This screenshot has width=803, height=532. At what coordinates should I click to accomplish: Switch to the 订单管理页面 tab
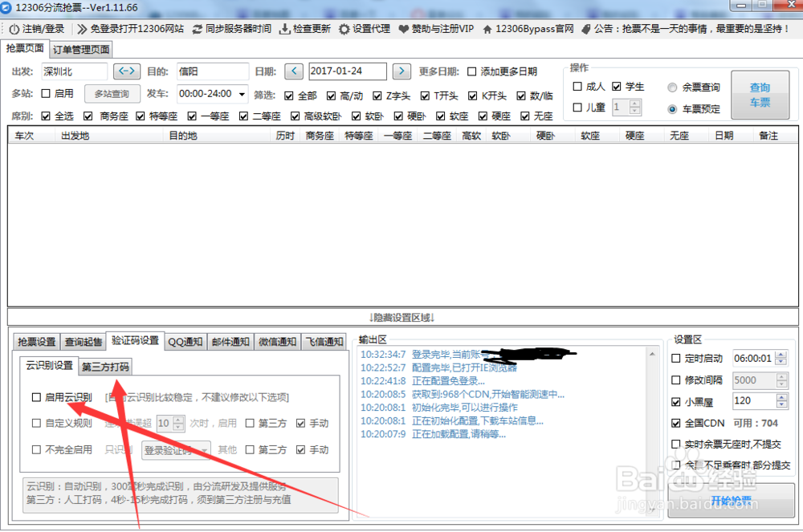[81, 50]
